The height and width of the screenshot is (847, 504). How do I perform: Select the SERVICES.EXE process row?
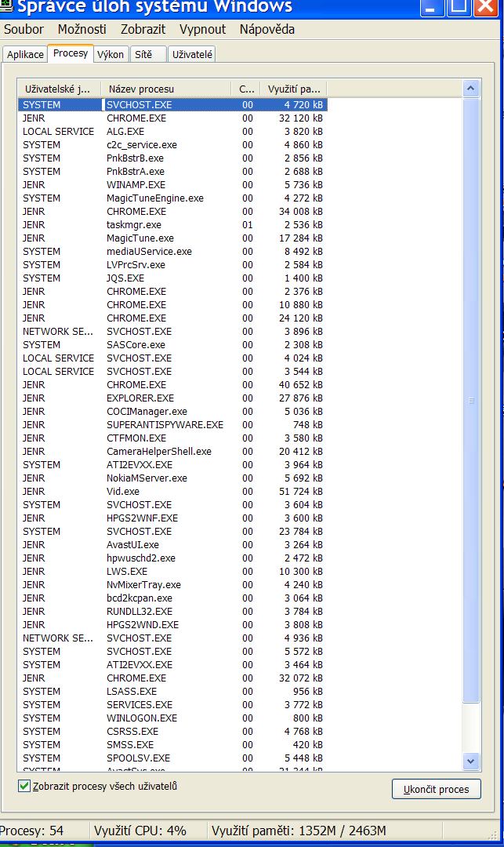172,704
